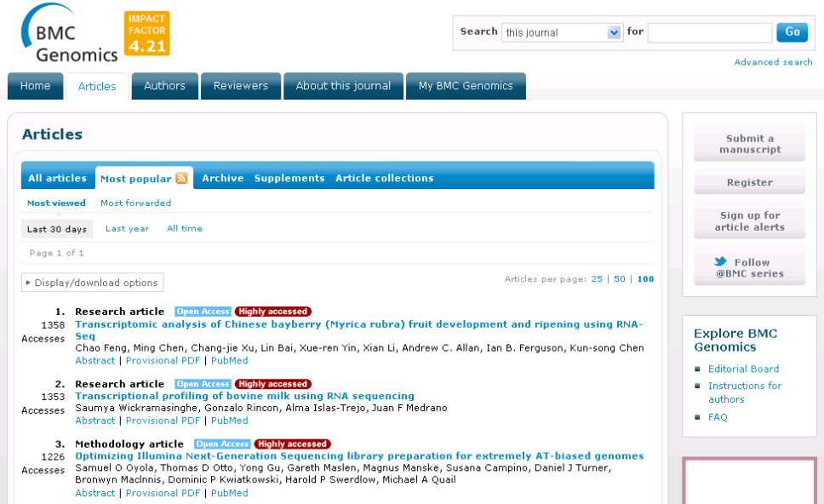824x504 pixels.
Task: Switch to Most forwarded view
Action: click(135, 203)
